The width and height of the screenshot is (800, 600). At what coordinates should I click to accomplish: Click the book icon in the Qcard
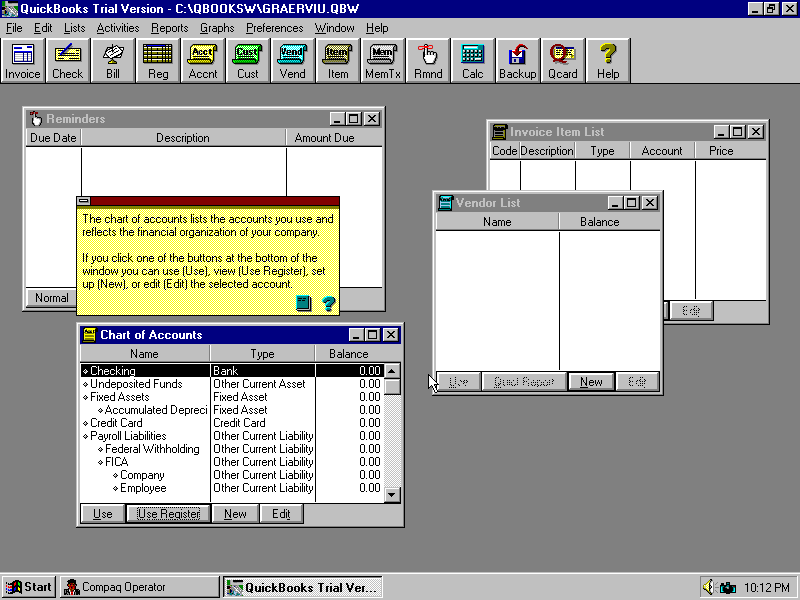(x=304, y=304)
